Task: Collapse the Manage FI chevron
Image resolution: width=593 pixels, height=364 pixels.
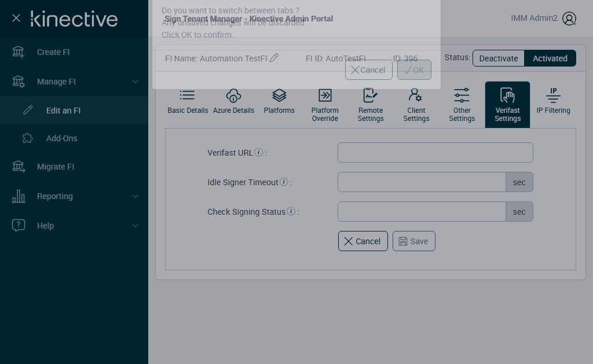Action: 136,82
